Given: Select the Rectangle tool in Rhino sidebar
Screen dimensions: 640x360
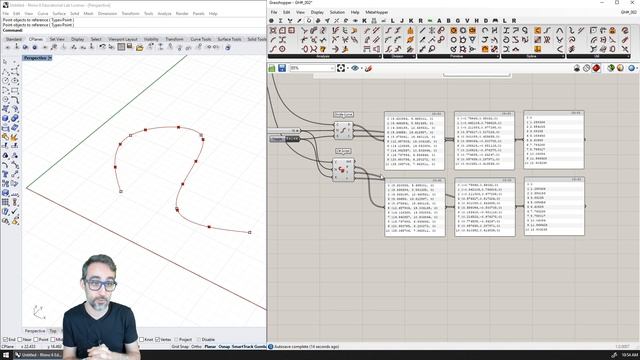Looking at the screenshot, I should pos(15,91).
